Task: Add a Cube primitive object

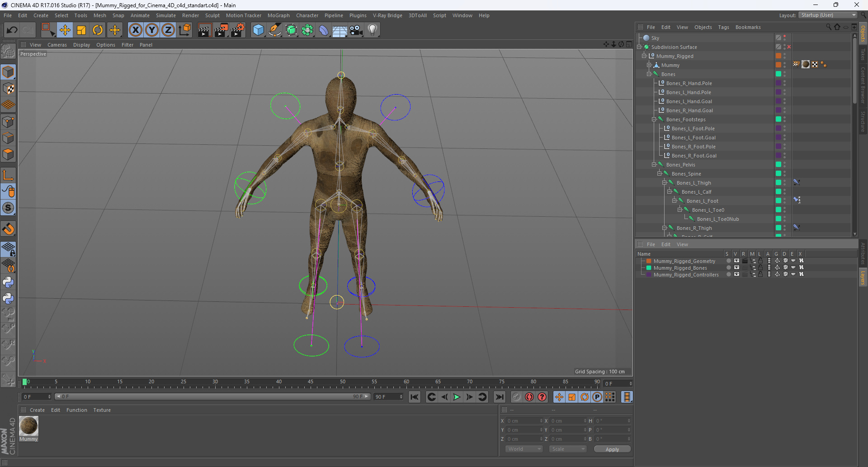Action: coord(258,30)
